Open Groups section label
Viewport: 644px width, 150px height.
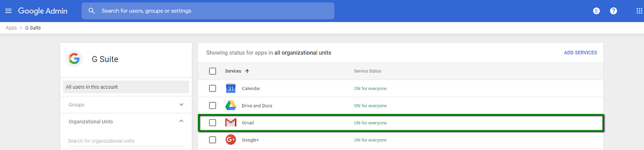(x=76, y=105)
